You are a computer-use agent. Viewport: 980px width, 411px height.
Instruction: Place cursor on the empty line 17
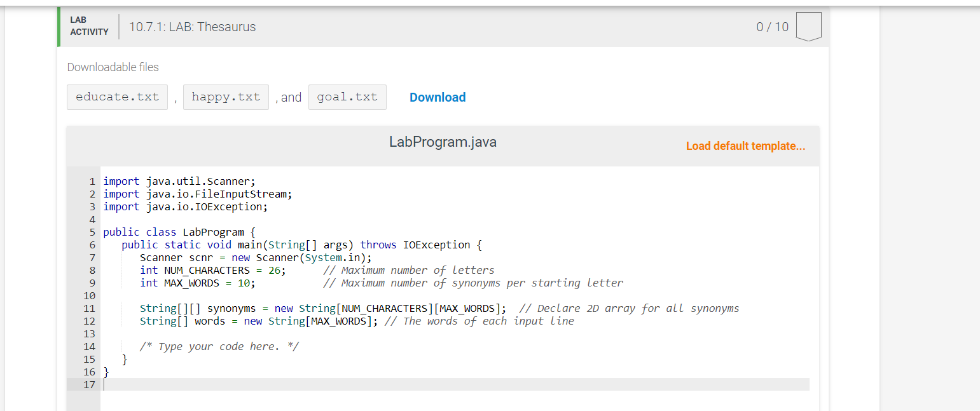tap(191, 384)
